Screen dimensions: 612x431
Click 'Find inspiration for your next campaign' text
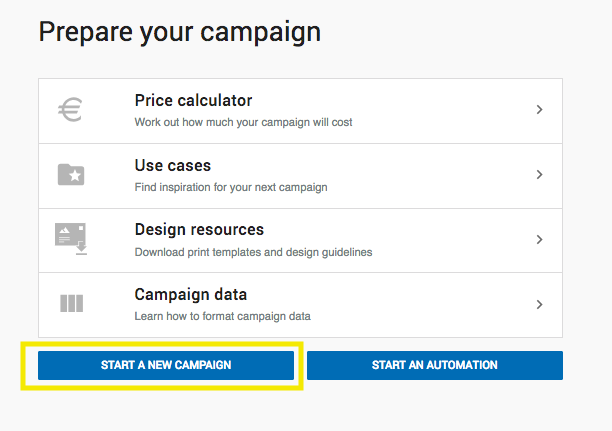(231, 187)
